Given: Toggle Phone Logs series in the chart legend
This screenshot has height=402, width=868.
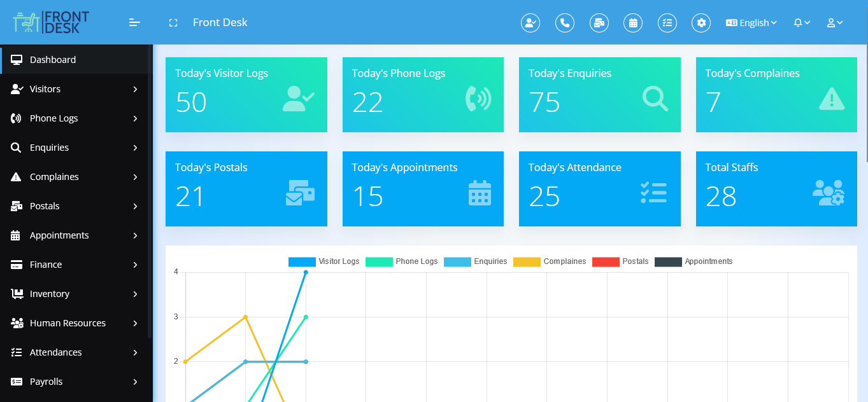Looking at the screenshot, I should (x=401, y=261).
